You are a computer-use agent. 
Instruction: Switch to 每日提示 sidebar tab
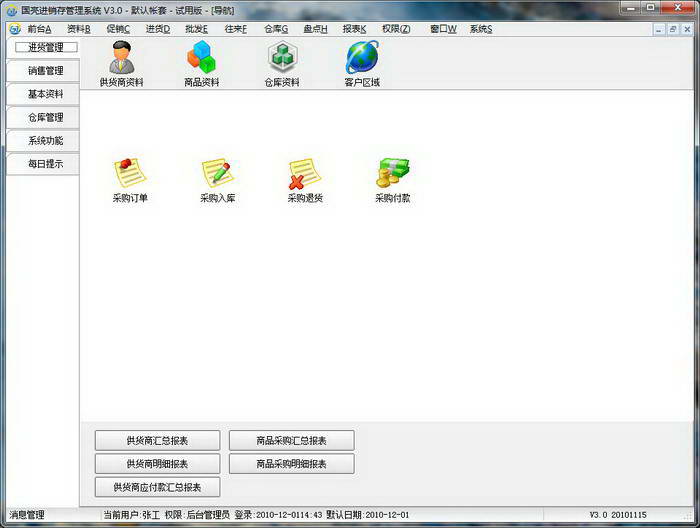coord(43,164)
